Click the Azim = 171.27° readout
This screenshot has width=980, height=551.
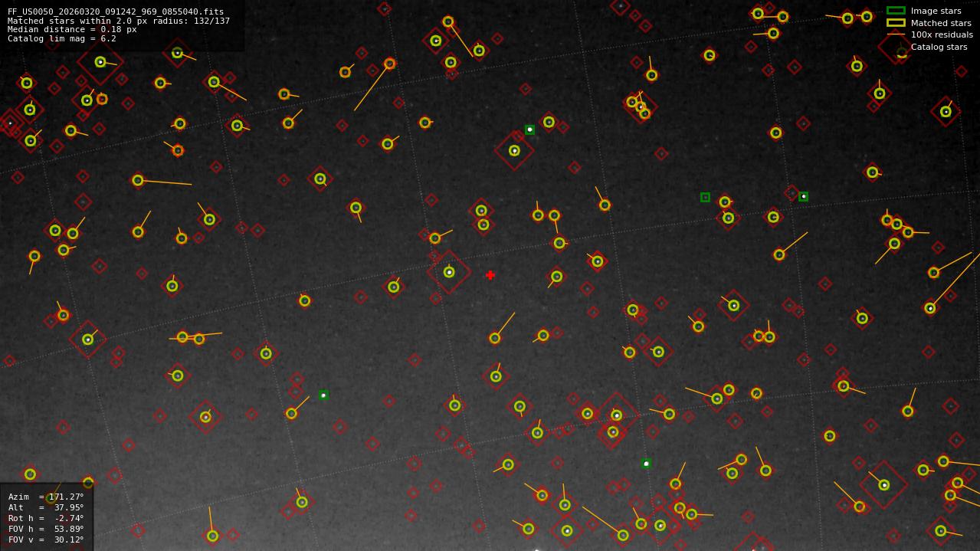point(46,497)
